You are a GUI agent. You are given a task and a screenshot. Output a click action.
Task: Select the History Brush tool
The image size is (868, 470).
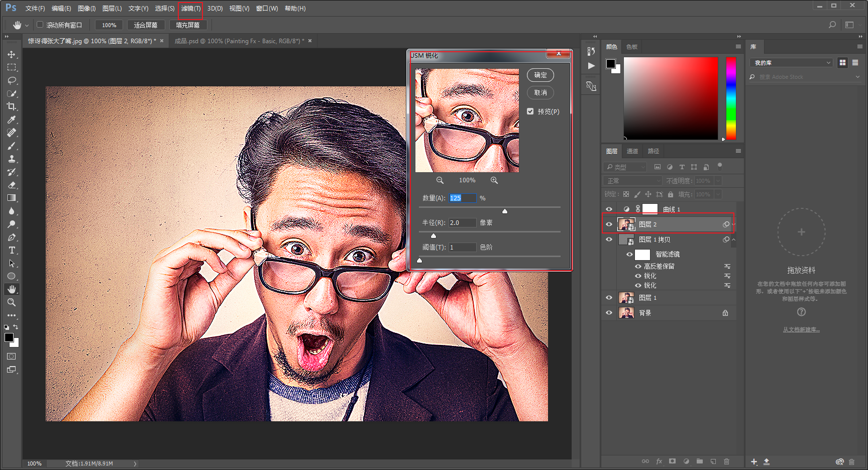[x=12, y=172]
